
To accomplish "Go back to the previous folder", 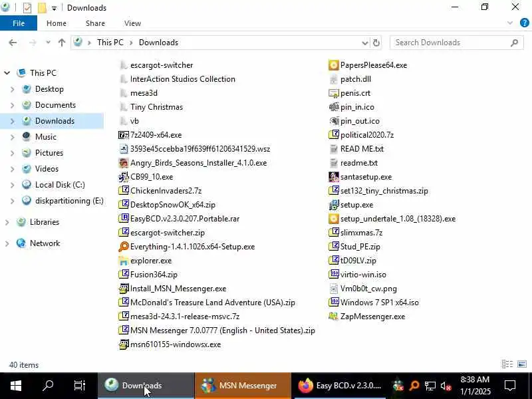I will pos(13,43).
